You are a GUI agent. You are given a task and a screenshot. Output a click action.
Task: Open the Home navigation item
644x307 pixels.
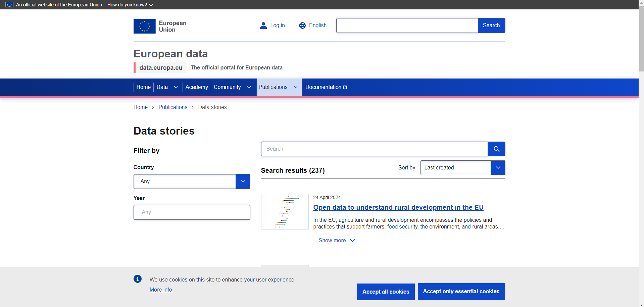(x=144, y=87)
